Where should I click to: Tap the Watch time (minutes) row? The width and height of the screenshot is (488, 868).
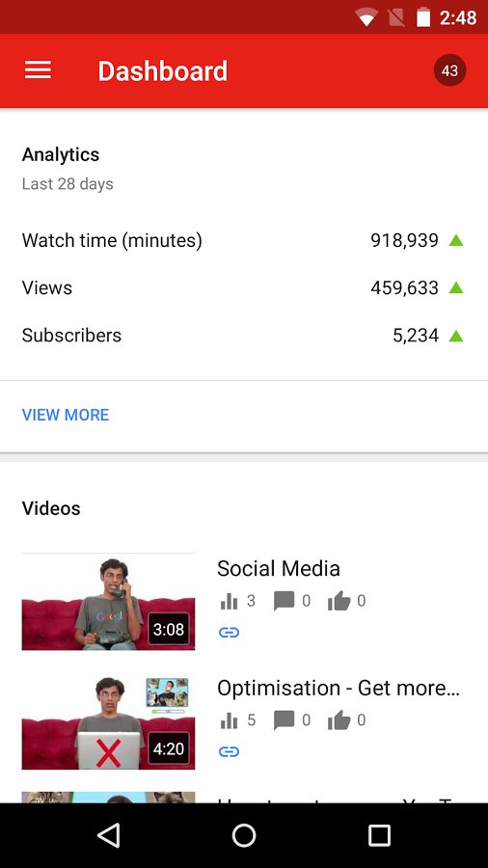pyautogui.click(x=243, y=240)
